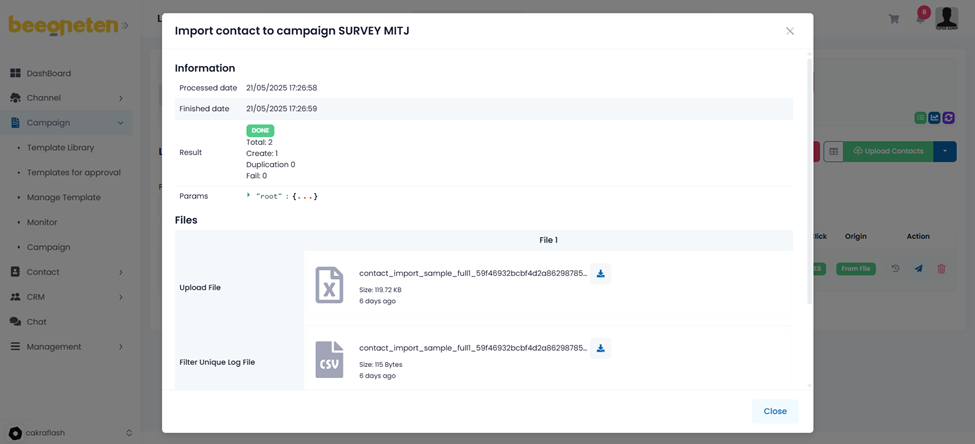Click the Excel file type icon
The width and height of the screenshot is (975, 444).
[329, 285]
